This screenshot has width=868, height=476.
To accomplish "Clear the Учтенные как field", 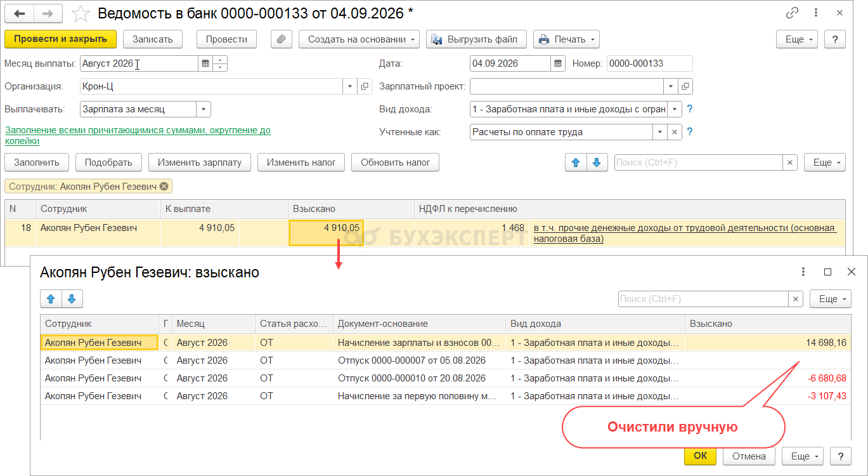I will [x=675, y=132].
